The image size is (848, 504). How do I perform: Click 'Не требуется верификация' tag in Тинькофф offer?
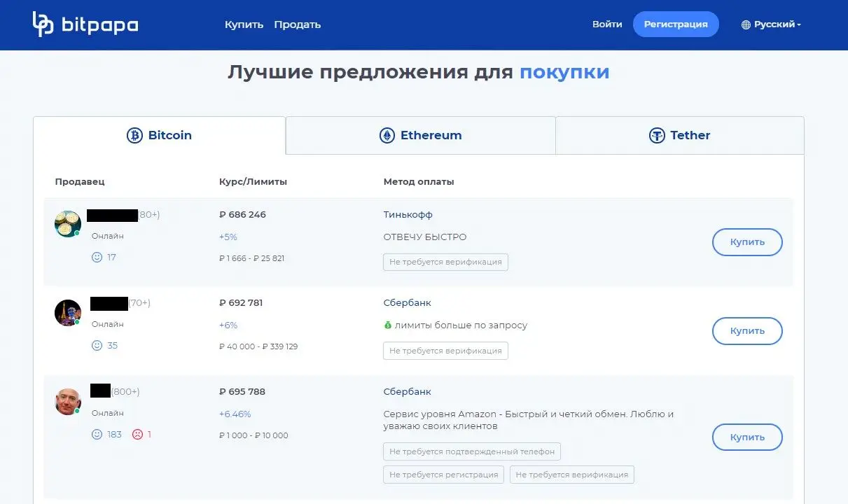[445, 262]
